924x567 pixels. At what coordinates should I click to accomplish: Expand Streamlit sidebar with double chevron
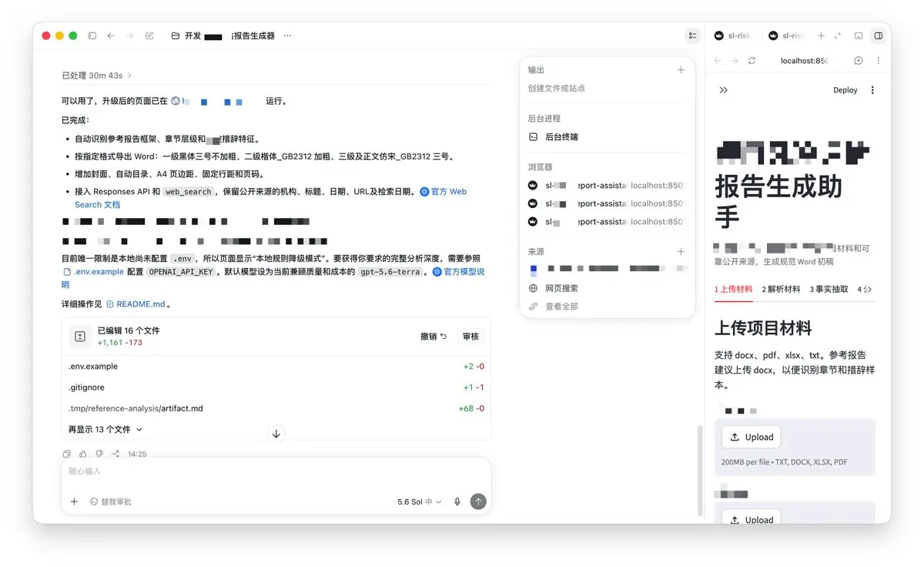pyautogui.click(x=724, y=90)
